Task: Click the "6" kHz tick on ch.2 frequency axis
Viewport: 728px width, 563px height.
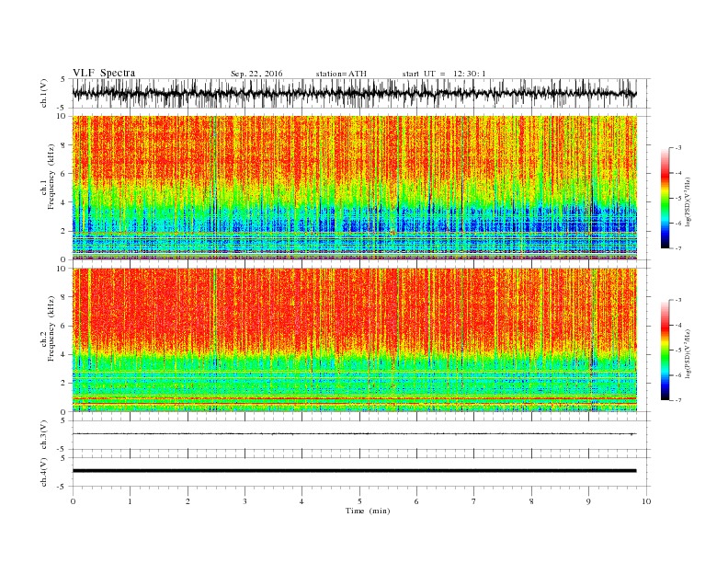Action: [x=64, y=326]
